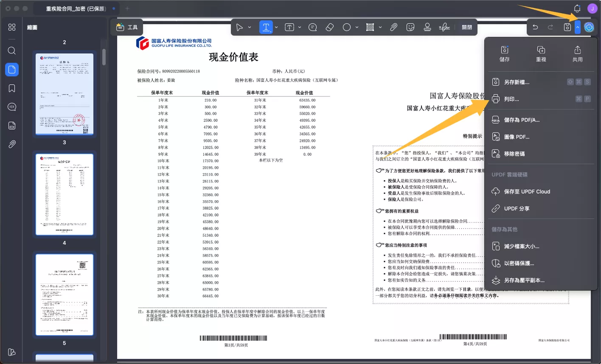Open the layers icon at sidebar bottom
601x364 pixels.
coord(12,352)
